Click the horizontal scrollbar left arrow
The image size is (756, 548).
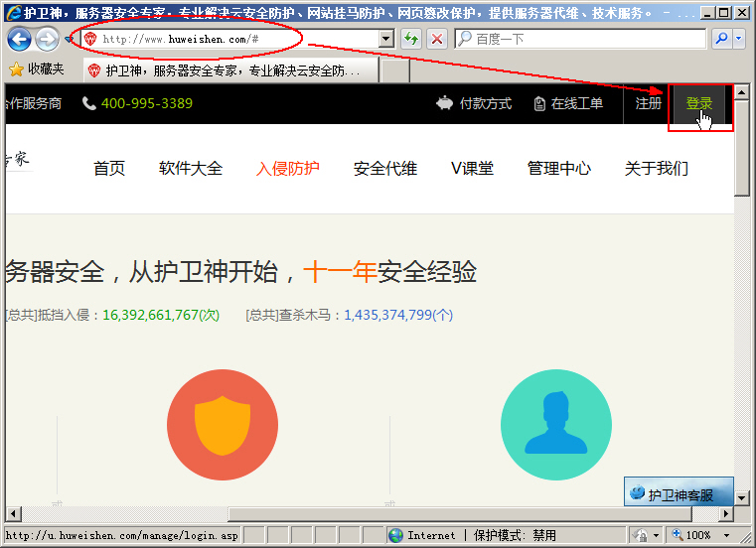point(13,514)
